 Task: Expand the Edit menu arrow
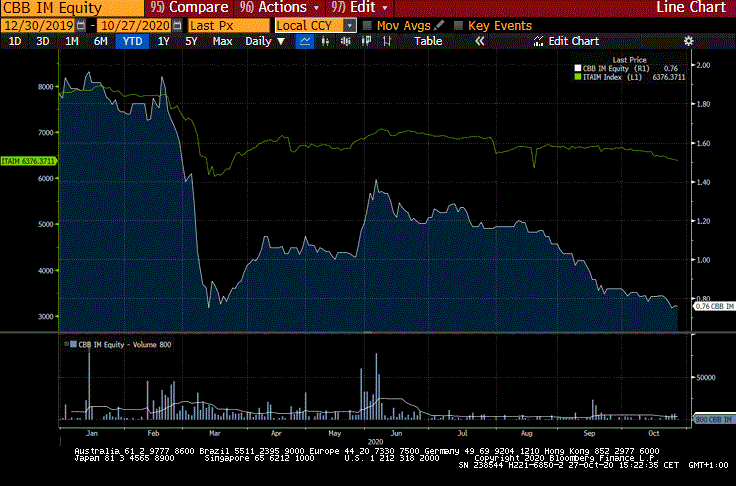click(385, 8)
